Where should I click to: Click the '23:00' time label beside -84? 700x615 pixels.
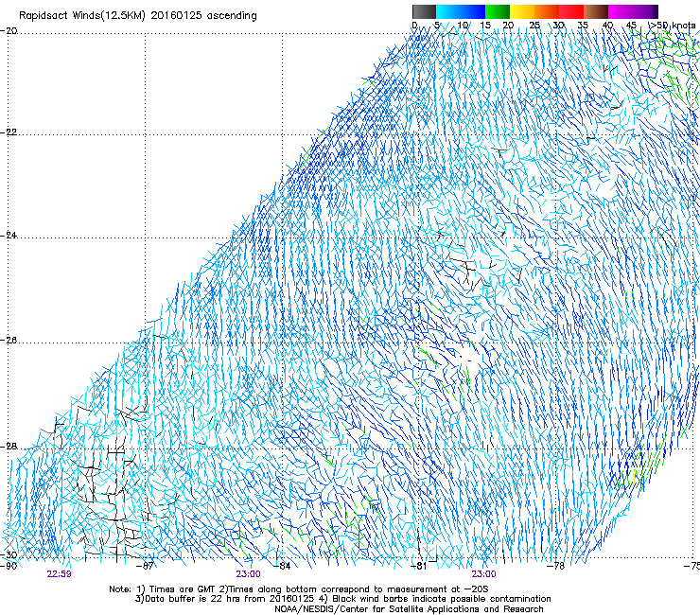(248, 574)
